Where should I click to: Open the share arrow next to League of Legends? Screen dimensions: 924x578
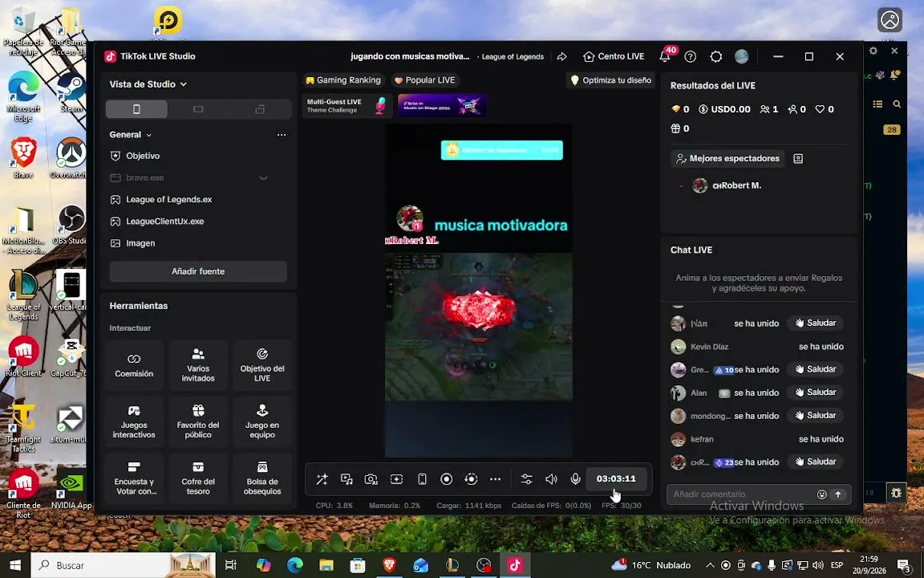coord(561,57)
